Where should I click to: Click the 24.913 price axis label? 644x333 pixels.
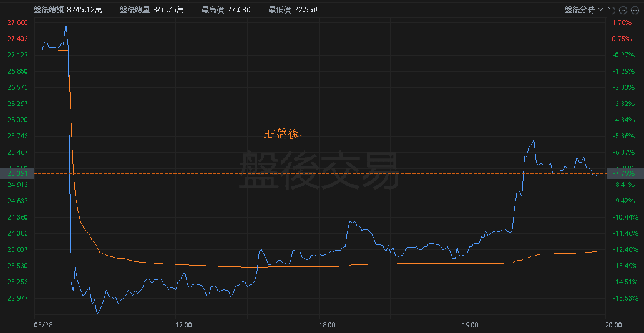click(x=17, y=185)
